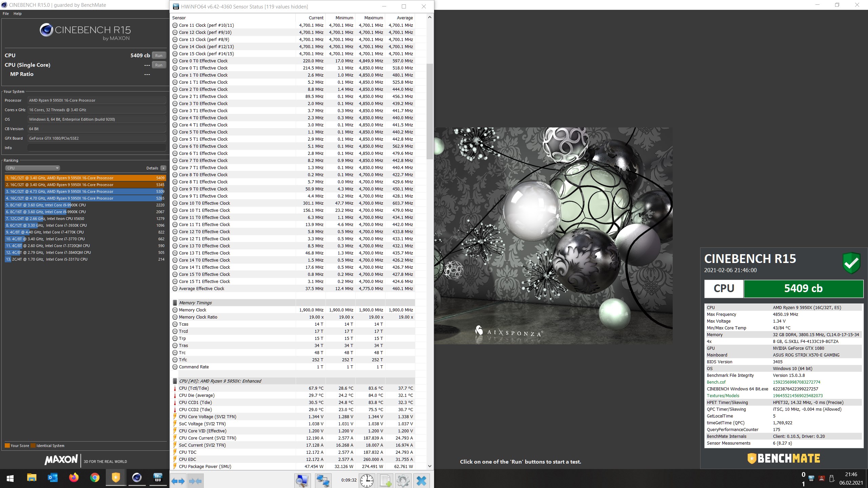Screen dimensions: 868x488
Task: Click HWiNFO scrollbar down arrow
Action: click(430, 466)
